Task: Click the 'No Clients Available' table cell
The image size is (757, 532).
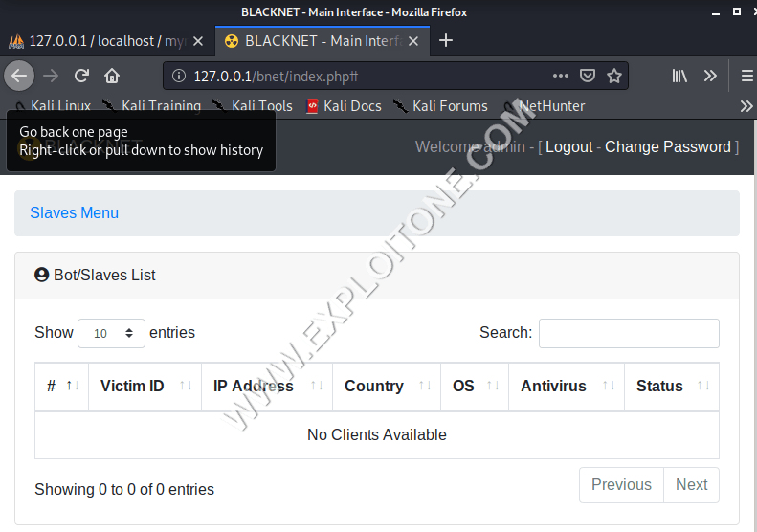Action: [377, 435]
